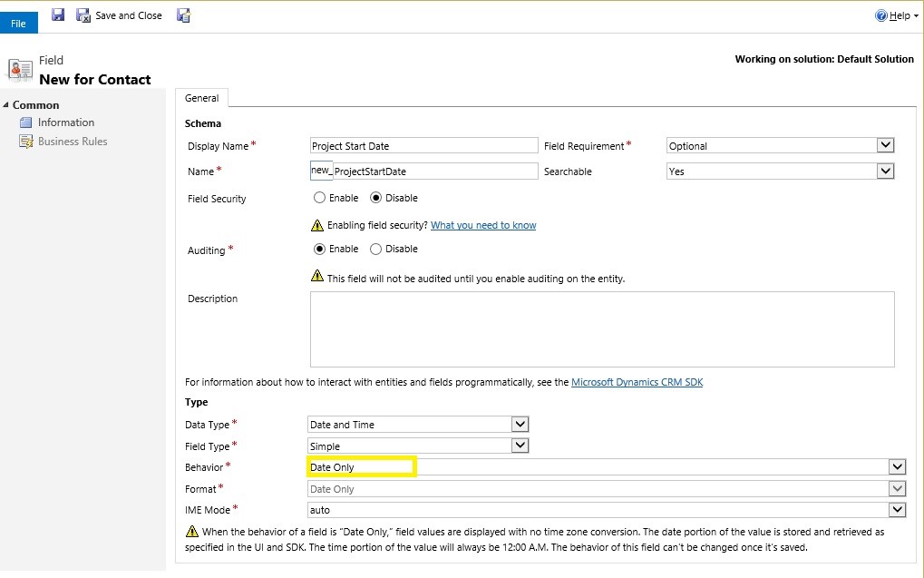Enable Field Security radio button

[x=319, y=198]
